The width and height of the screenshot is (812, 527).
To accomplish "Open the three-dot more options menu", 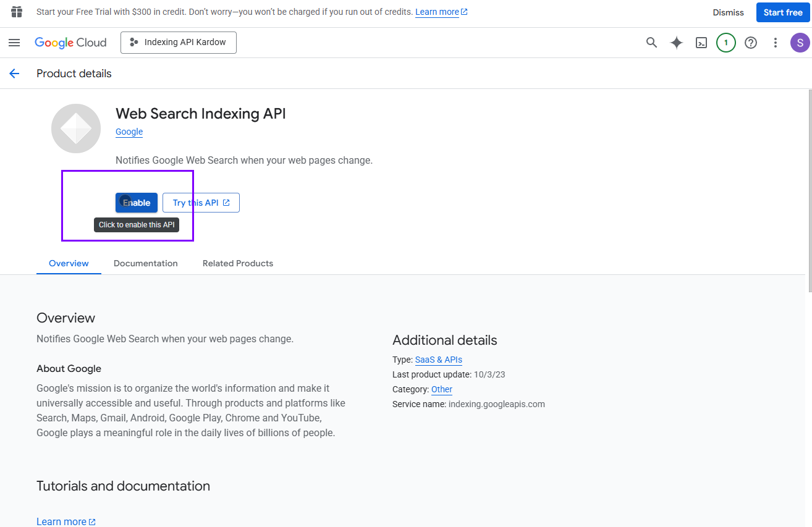I will (x=776, y=43).
